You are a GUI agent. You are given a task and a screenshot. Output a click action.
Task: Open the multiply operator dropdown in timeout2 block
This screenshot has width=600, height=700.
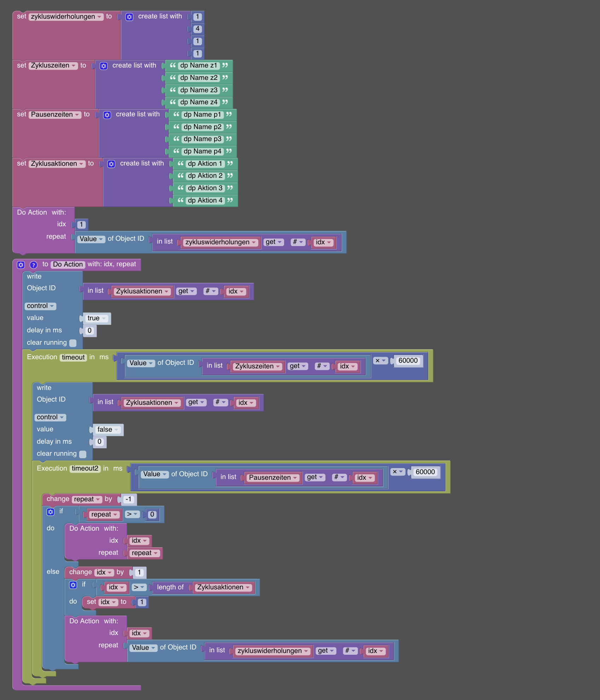398,472
